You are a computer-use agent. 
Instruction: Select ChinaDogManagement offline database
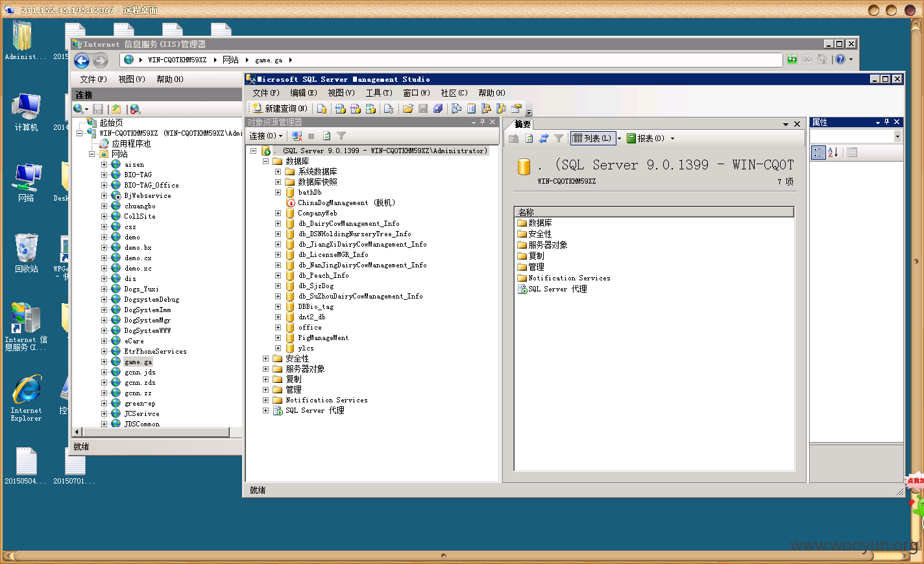pos(346,202)
